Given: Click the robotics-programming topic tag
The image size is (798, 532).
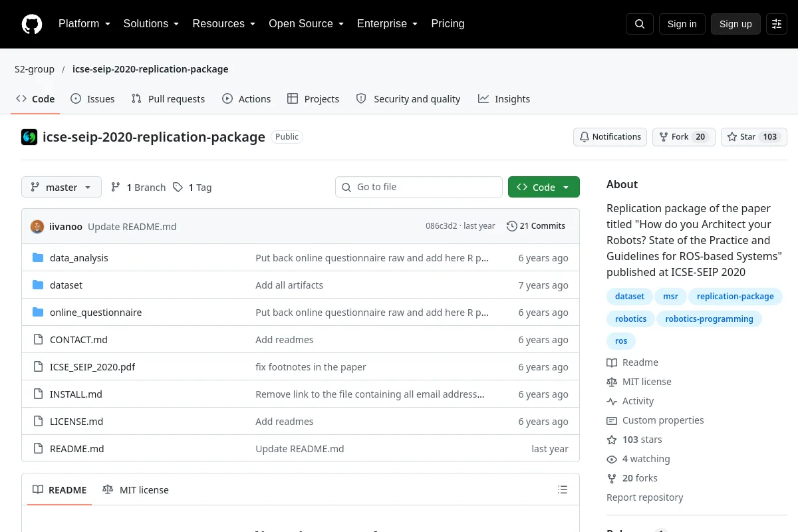Looking at the screenshot, I should [709, 319].
